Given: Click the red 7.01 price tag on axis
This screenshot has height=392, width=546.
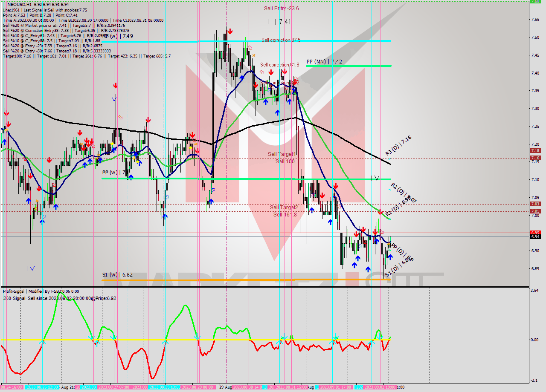Looking at the screenshot, I should click(x=535, y=211).
